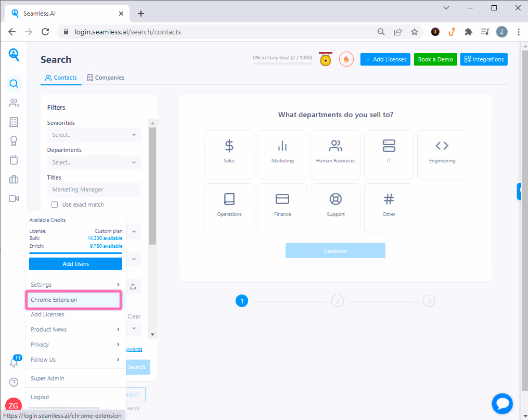Click the share page icon in address bar
The height and width of the screenshot is (420, 528).
397,32
